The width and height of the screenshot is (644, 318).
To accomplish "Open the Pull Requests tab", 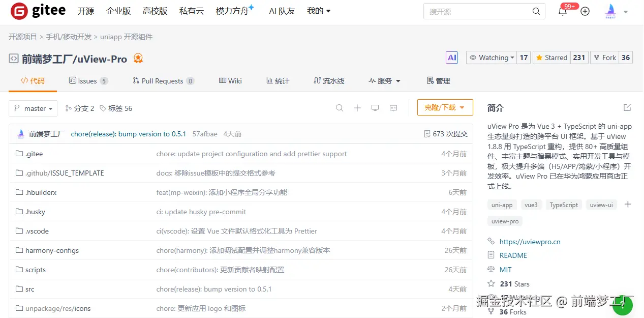I will pyautogui.click(x=163, y=81).
